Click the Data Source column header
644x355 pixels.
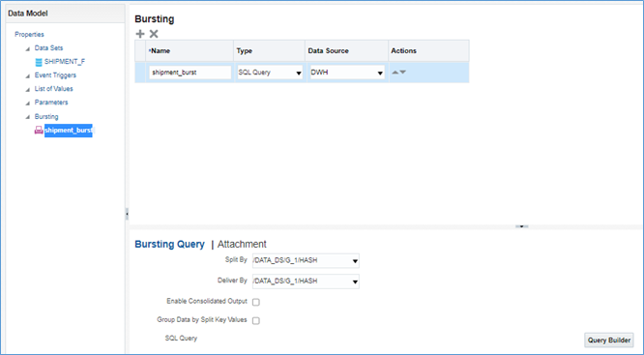click(346, 51)
